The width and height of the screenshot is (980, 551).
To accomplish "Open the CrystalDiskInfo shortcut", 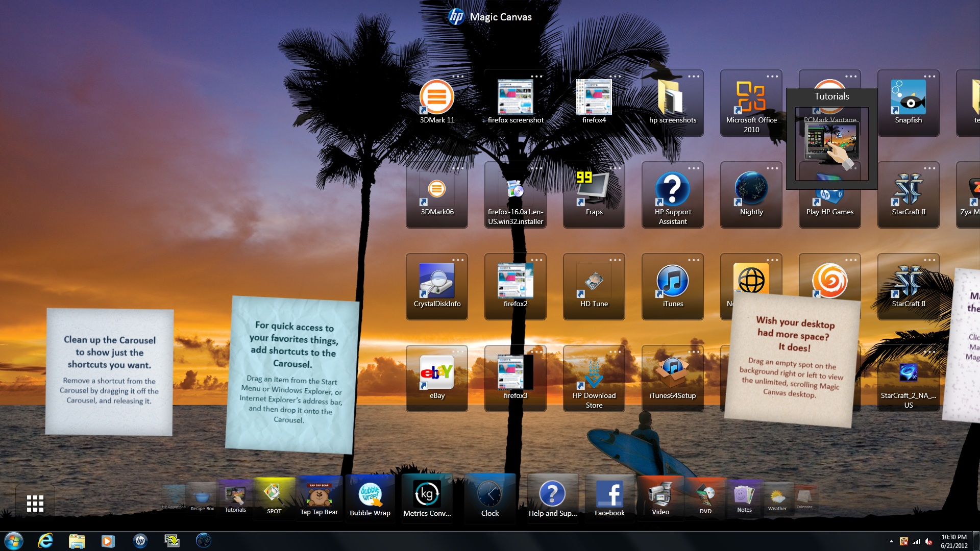I will click(437, 286).
